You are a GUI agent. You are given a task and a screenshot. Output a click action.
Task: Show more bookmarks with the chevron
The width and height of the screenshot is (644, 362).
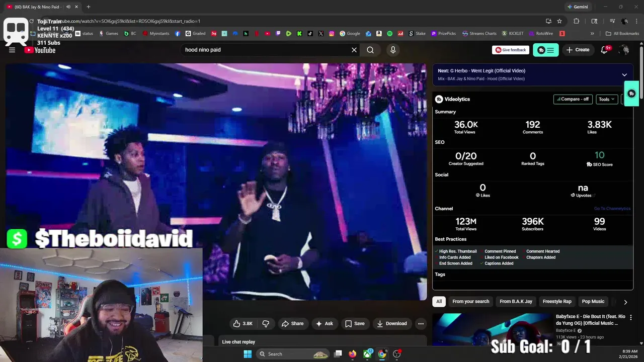592,34
